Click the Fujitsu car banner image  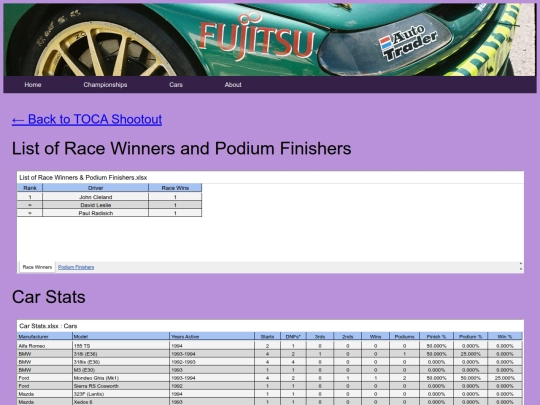coord(270,40)
